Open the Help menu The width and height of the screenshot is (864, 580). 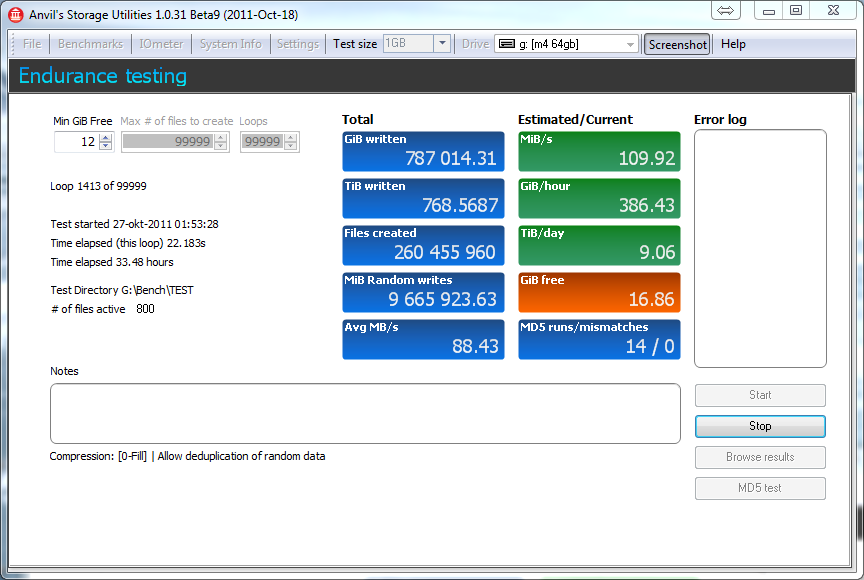733,44
